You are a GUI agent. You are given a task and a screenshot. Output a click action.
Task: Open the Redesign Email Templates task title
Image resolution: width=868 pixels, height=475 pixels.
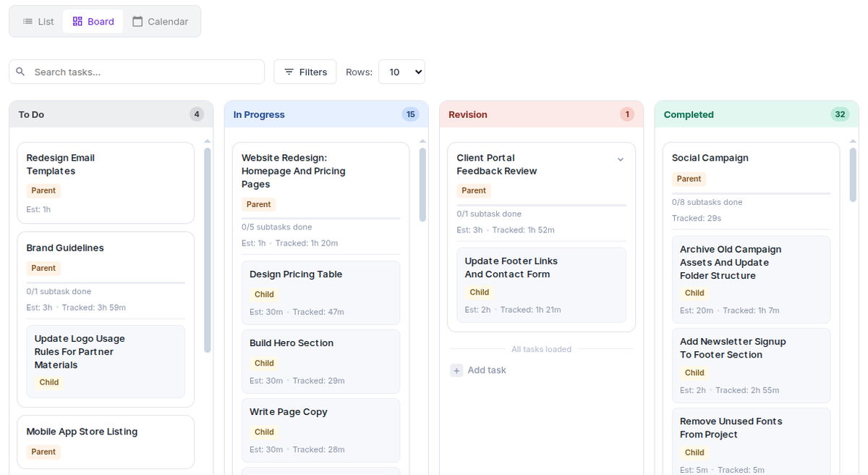pyautogui.click(x=60, y=164)
